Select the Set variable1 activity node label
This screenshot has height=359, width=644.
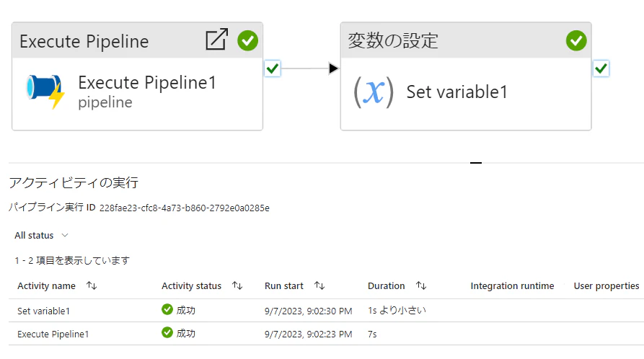click(x=456, y=92)
